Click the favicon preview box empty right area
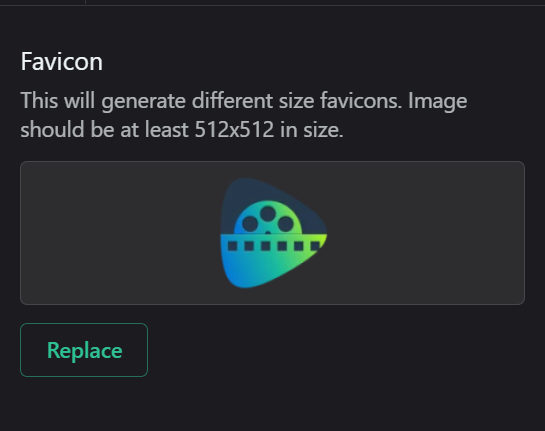The width and height of the screenshot is (545, 431). point(426,233)
